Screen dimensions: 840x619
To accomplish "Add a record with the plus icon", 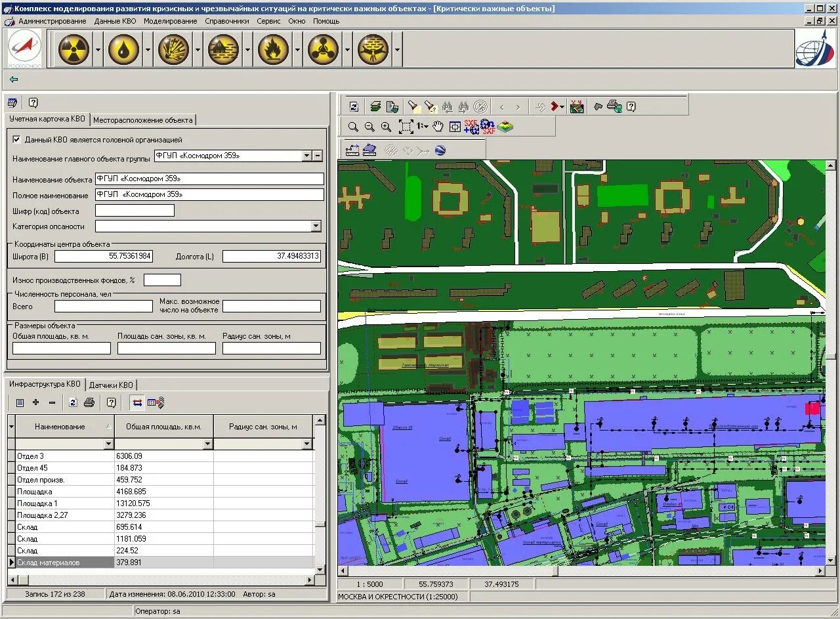I will pyautogui.click(x=35, y=402).
